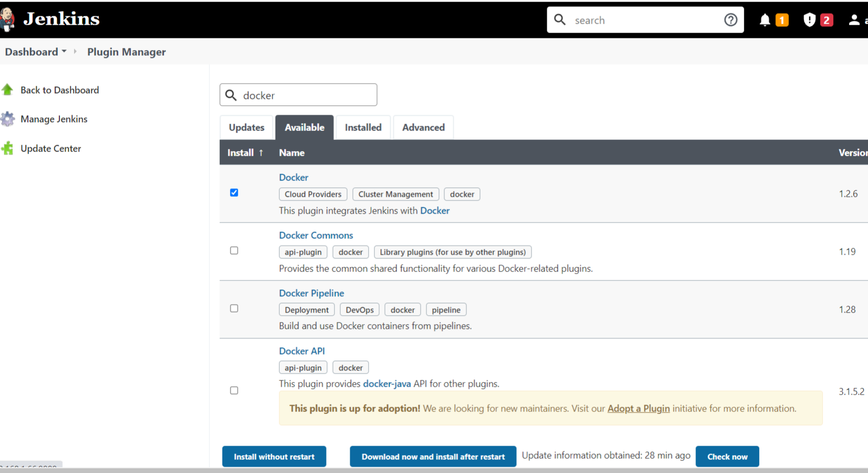Uncheck the Docker plugin checkbox
Image resolution: width=868 pixels, height=473 pixels.
pos(234,193)
